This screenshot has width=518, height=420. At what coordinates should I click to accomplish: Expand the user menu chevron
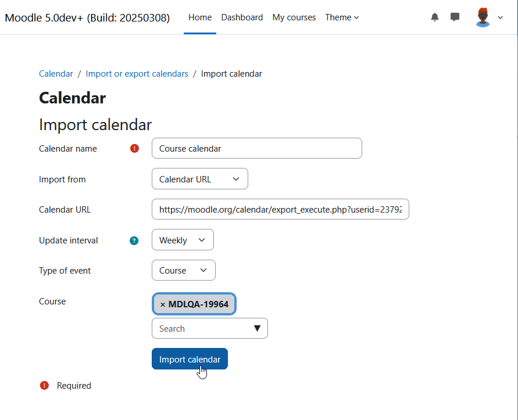500,17
